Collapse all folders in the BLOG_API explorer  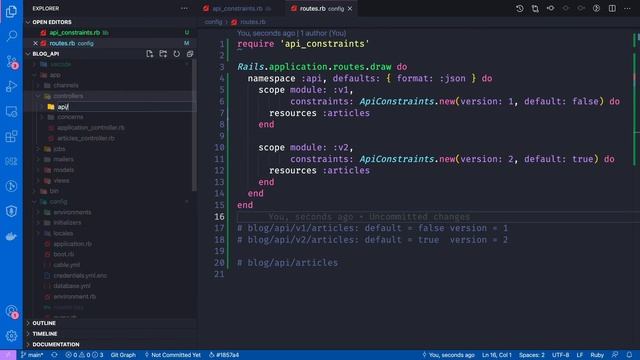[x=190, y=54]
